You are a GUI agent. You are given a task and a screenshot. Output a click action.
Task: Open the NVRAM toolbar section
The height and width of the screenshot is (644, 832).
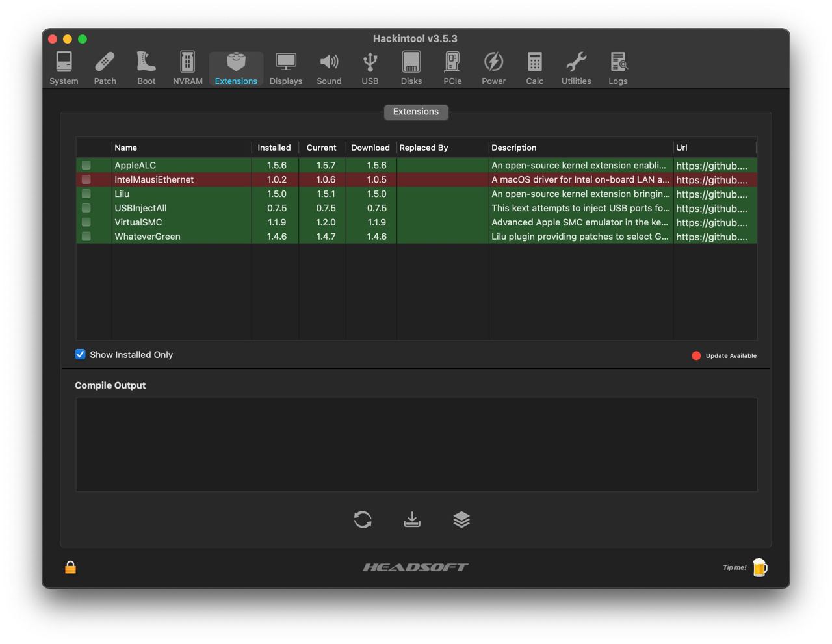pos(188,68)
